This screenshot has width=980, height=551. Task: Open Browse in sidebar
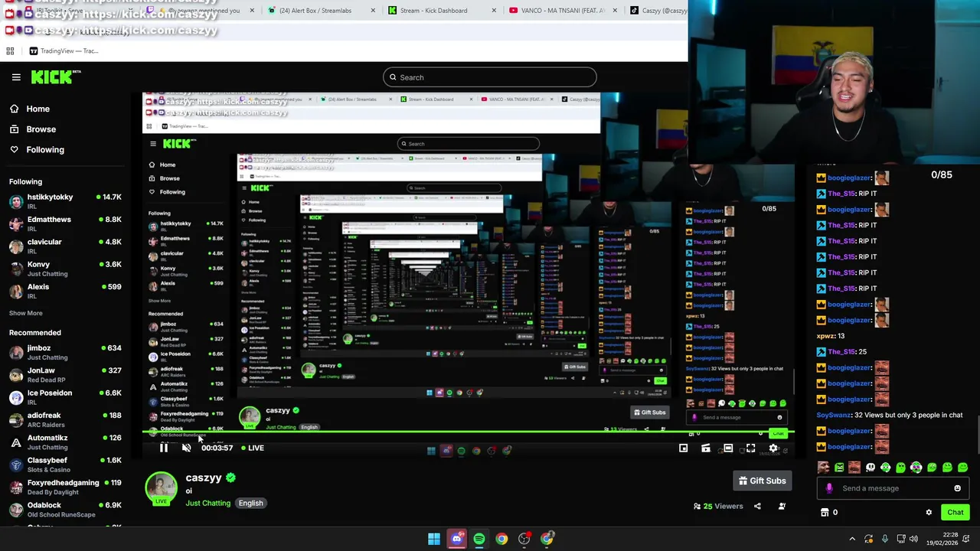coord(33,129)
